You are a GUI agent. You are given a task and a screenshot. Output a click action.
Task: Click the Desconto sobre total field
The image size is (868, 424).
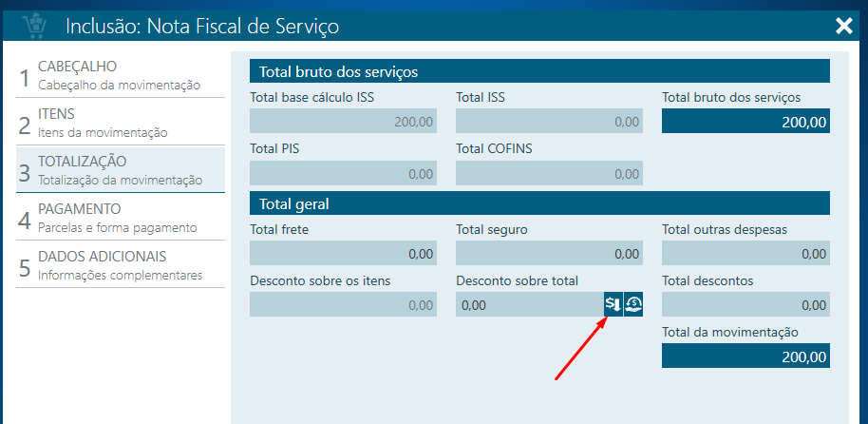coord(530,304)
